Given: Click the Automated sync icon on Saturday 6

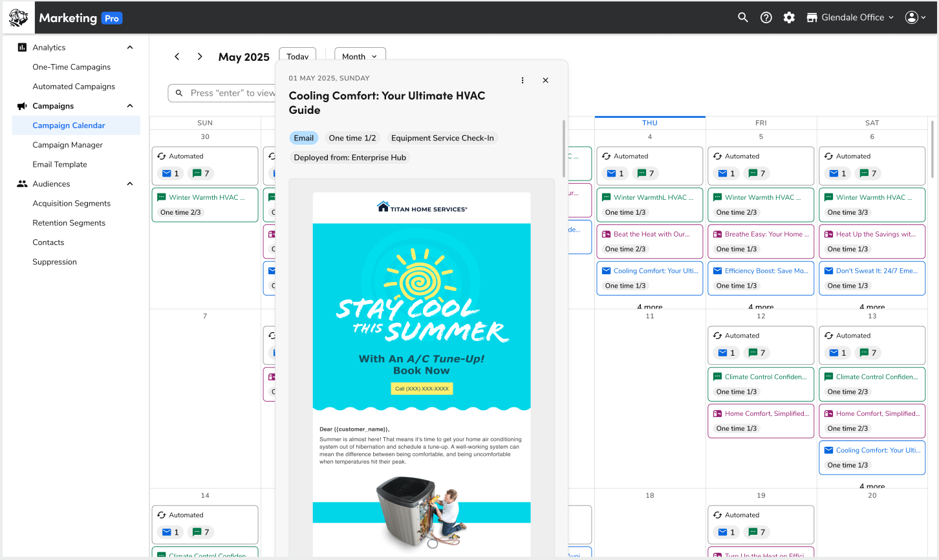Looking at the screenshot, I should click(x=829, y=156).
